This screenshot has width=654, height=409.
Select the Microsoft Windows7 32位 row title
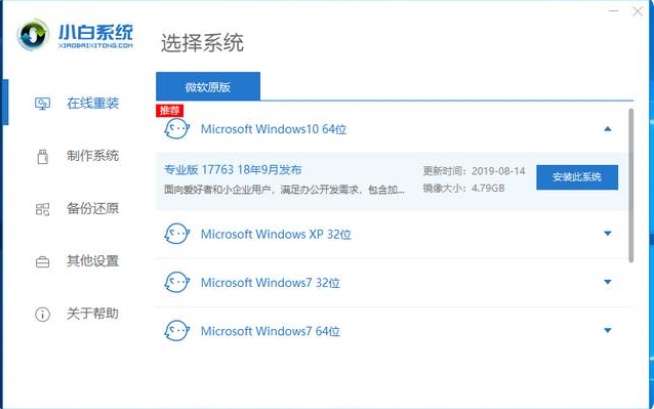point(270,283)
